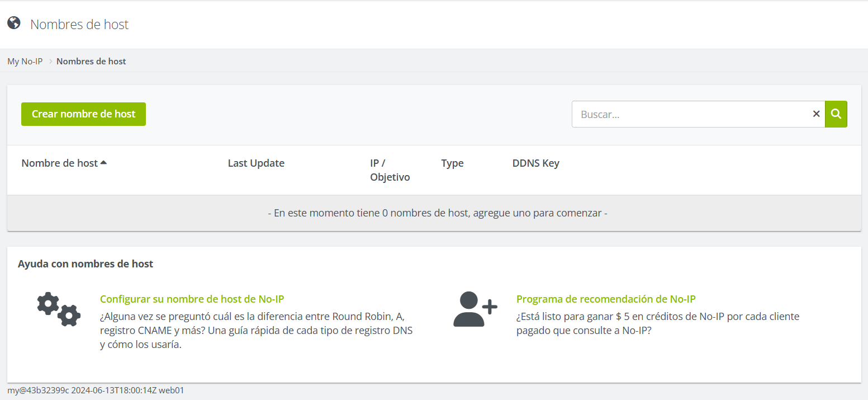Click the $ 5 créditos referral description
This screenshot has height=400, width=868.
pos(658,323)
